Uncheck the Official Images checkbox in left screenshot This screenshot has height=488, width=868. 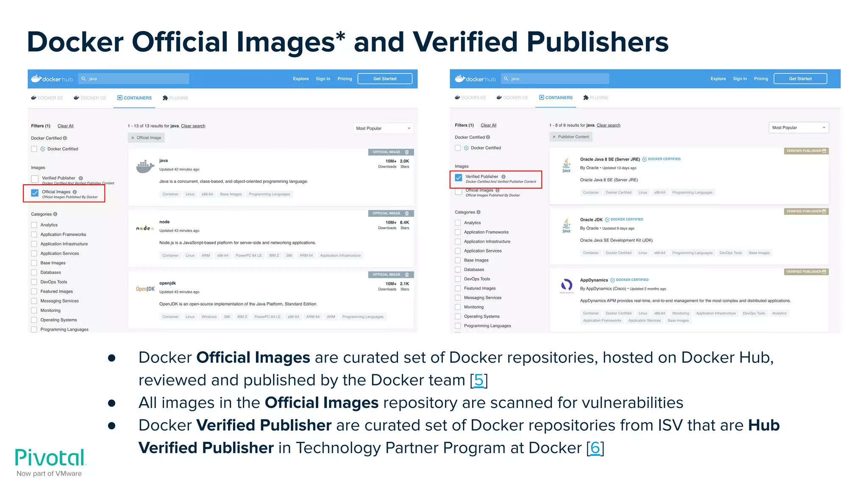pyautogui.click(x=35, y=193)
